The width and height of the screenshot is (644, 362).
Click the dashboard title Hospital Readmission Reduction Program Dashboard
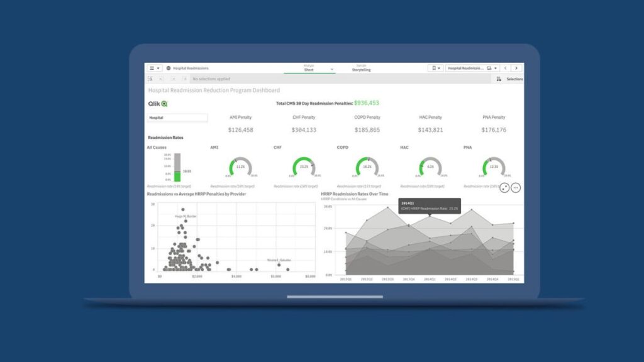pos(214,90)
